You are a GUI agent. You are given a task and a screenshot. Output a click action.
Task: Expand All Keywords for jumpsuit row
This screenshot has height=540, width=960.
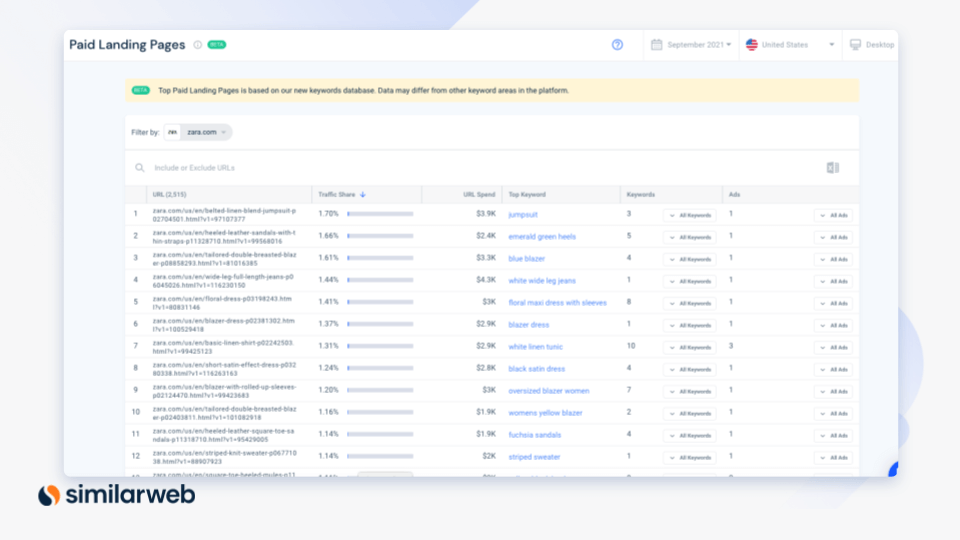click(x=689, y=216)
